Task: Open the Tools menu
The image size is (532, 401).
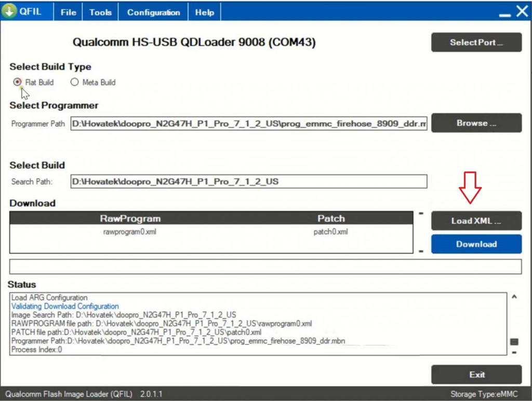Action: (100, 12)
